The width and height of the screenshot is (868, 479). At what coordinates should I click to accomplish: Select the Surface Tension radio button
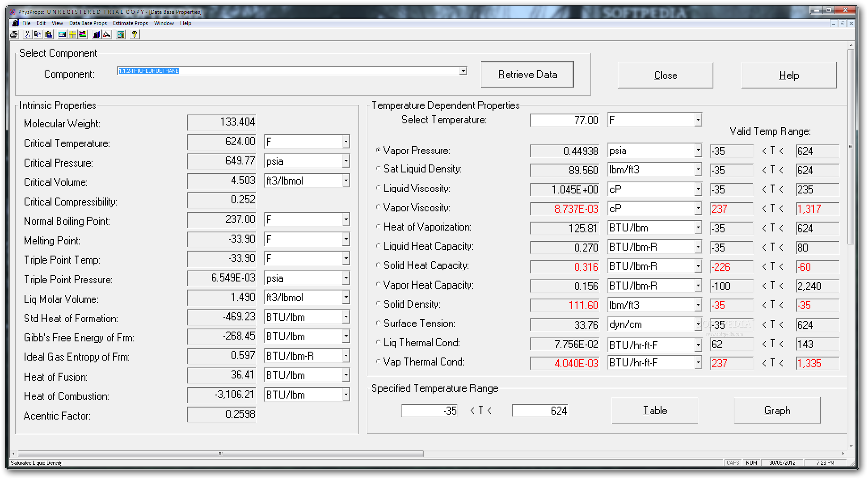coord(378,323)
